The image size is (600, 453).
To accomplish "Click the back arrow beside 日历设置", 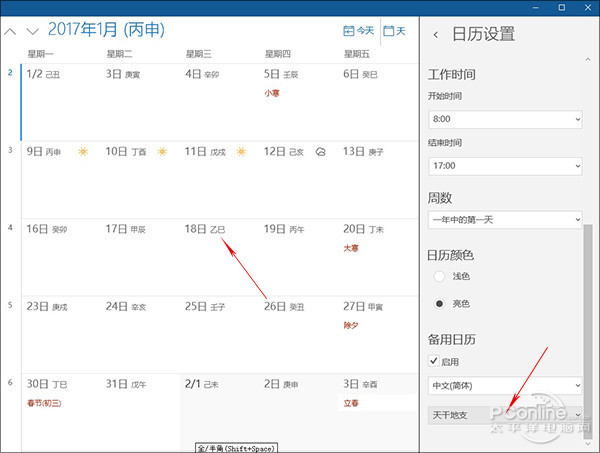I will click(435, 34).
